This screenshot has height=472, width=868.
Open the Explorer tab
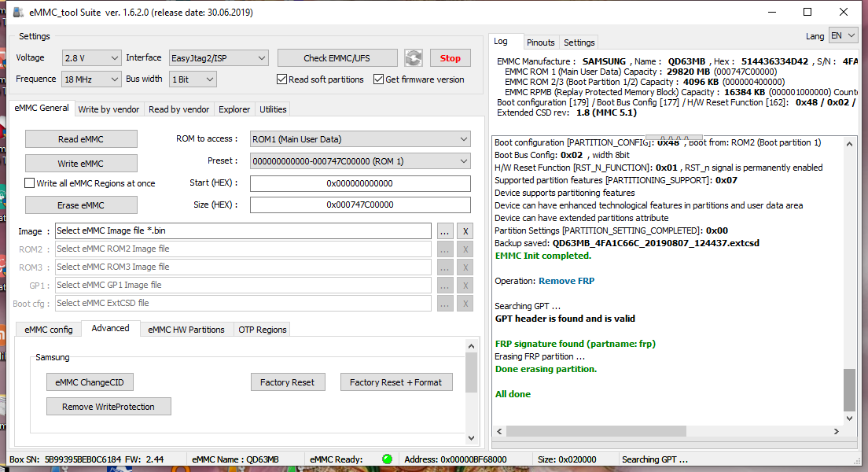tap(234, 109)
